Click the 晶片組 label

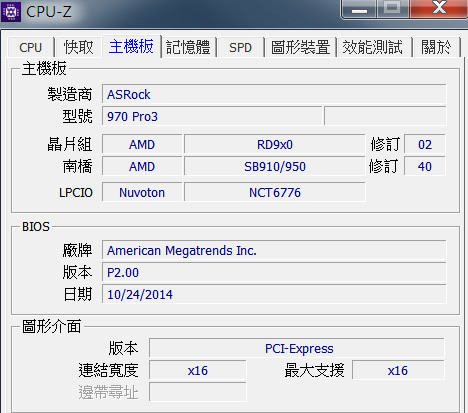point(70,144)
